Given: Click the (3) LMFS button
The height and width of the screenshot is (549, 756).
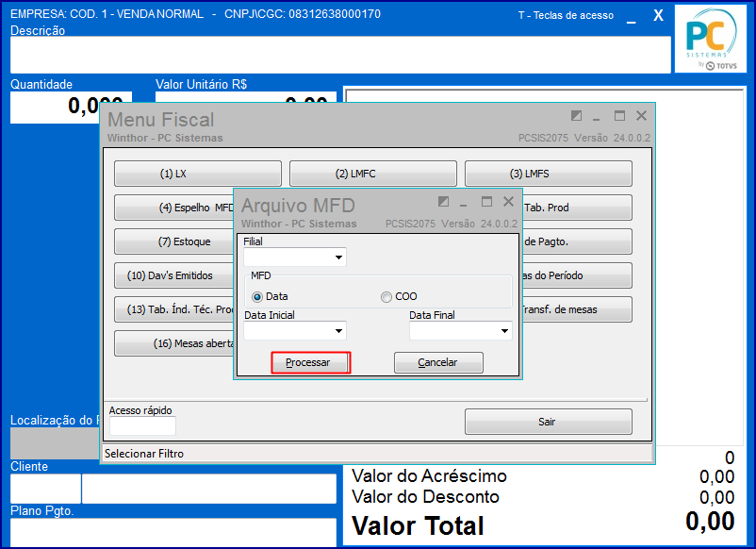Looking at the screenshot, I should coord(549,174).
